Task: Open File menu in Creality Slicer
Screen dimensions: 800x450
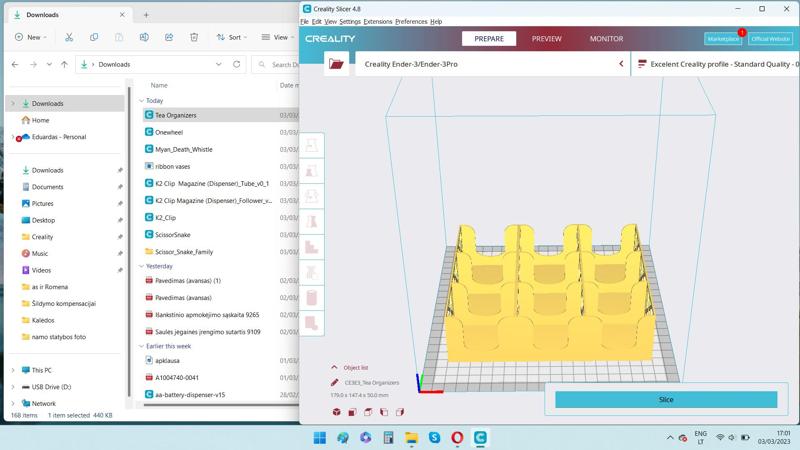Action: [305, 21]
